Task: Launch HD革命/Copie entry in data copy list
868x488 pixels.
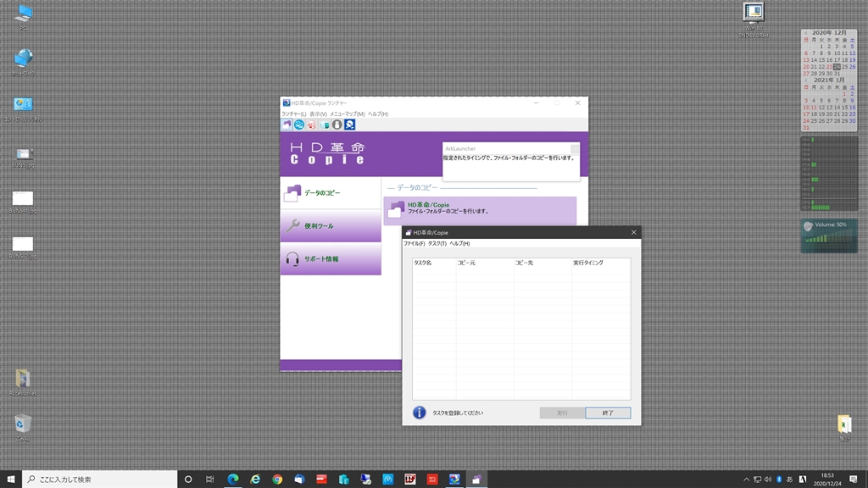Action: coord(480,211)
